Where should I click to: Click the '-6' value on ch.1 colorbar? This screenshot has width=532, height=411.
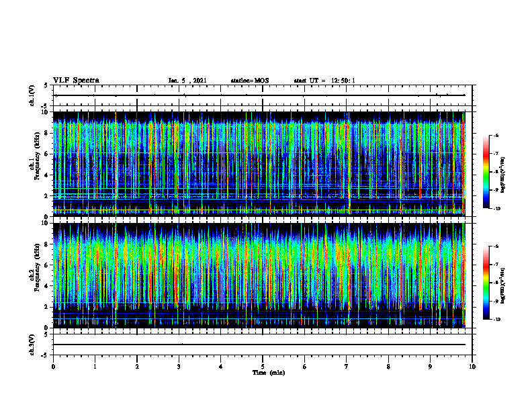point(496,135)
